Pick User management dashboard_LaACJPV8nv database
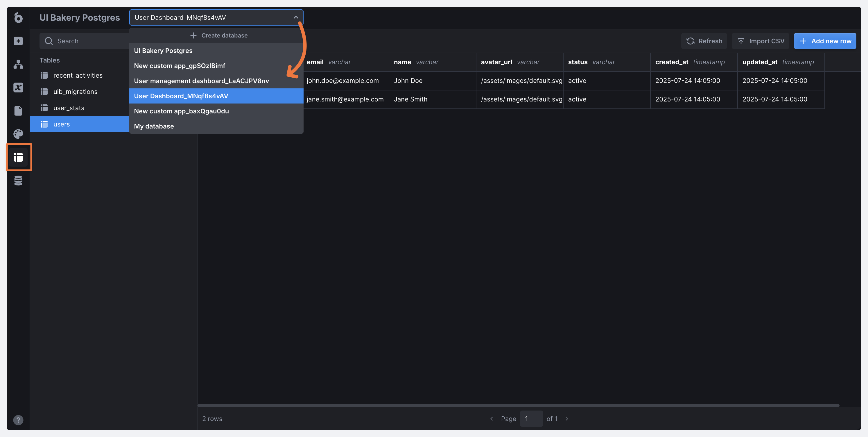Screen dimensions: 868x437 tap(201, 81)
